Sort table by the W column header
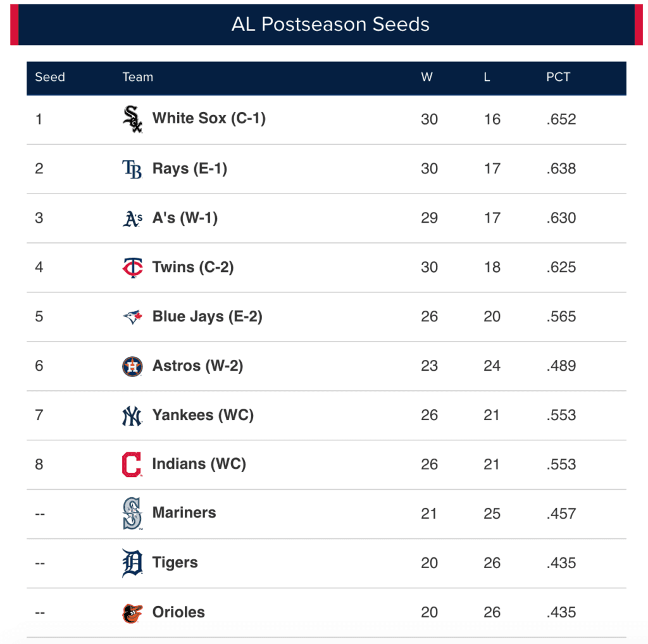This screenshot has height=644, width=648. (x=427, y=77)
